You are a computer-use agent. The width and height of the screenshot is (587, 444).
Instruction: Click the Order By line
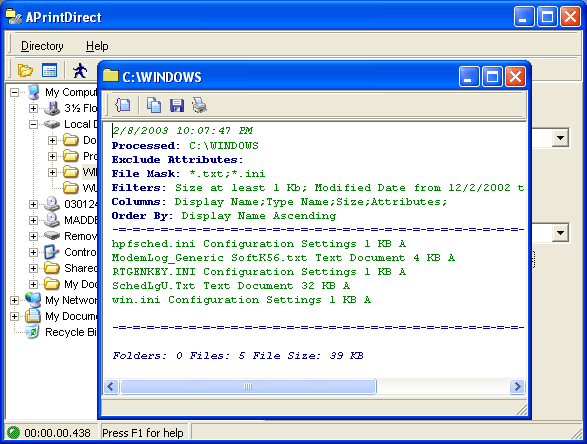pyautogui.click(x=224, y=216)
